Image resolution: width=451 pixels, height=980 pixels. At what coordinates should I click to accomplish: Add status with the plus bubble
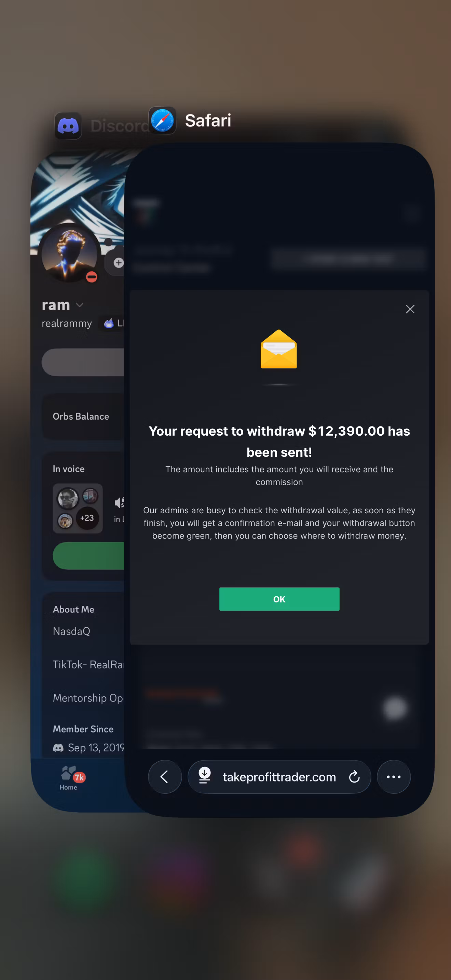(118, 262)
